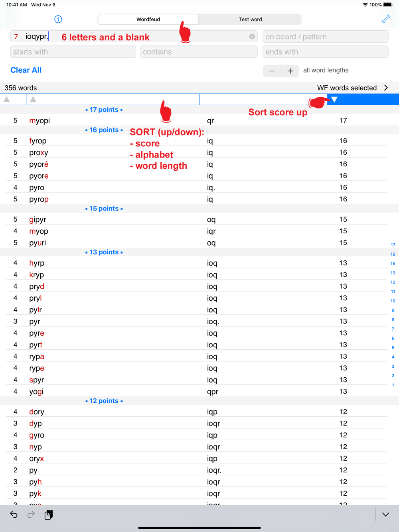Jump to 13 in the score index
The width and height of the screenshot is (399, 532).
click(393, 273)
